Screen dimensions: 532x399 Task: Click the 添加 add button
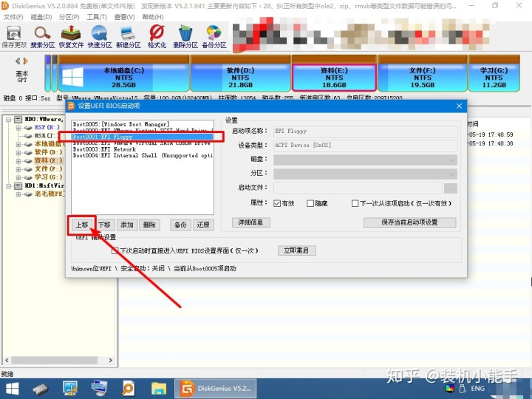[126, 225]
